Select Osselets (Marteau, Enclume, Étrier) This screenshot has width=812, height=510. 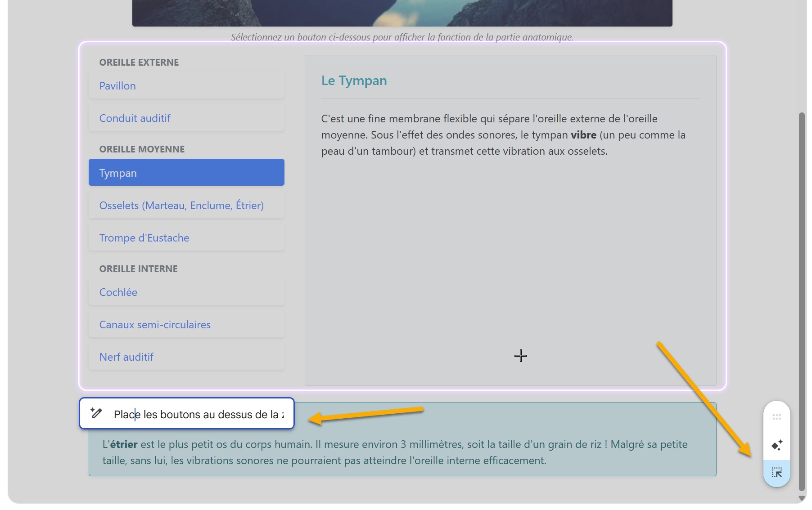186,205
